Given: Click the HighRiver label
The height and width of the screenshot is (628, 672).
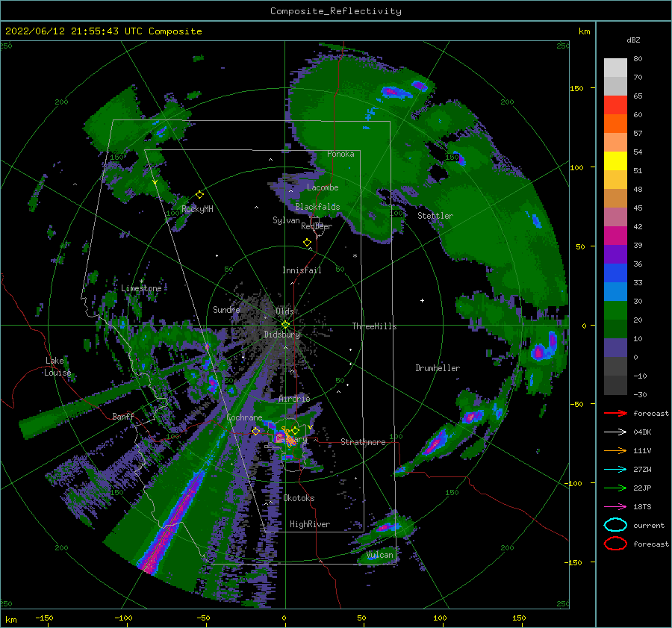Looking at the screenshot, I should (310, 524).
